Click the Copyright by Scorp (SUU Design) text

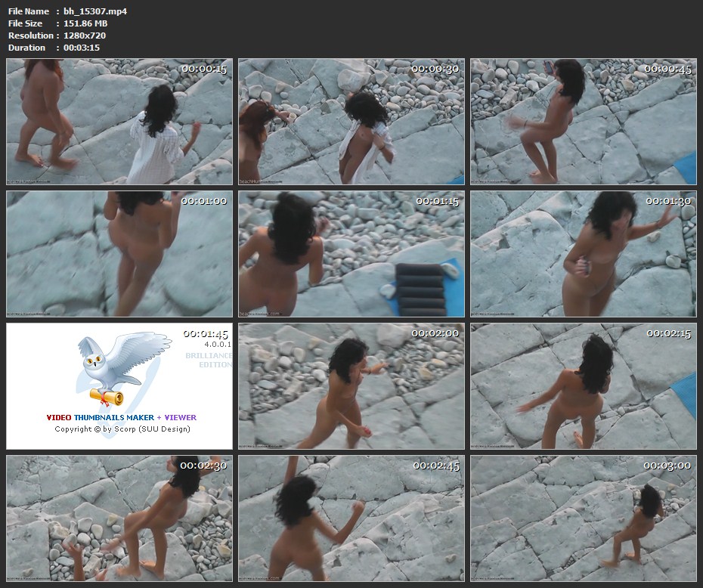[122, 429]
